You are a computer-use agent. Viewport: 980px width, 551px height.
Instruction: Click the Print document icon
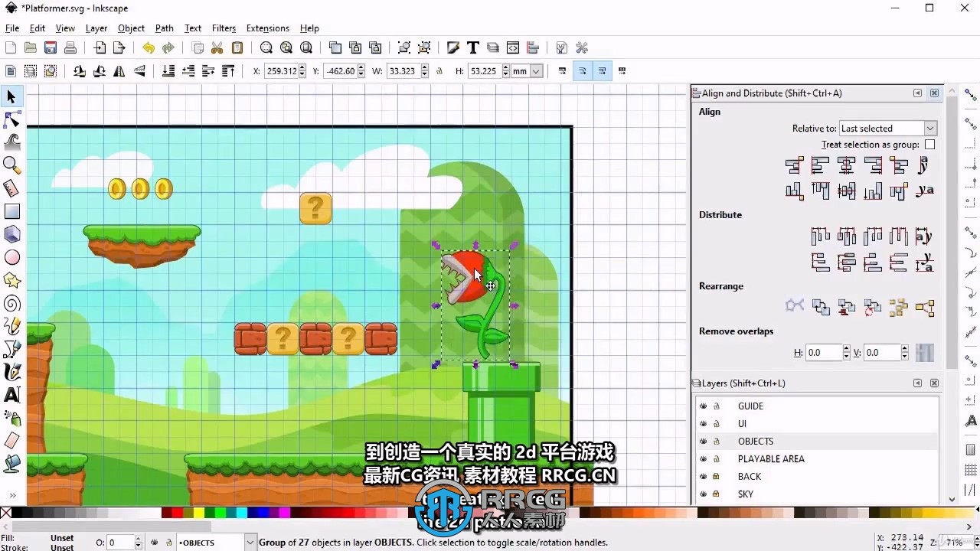(70, 47)
